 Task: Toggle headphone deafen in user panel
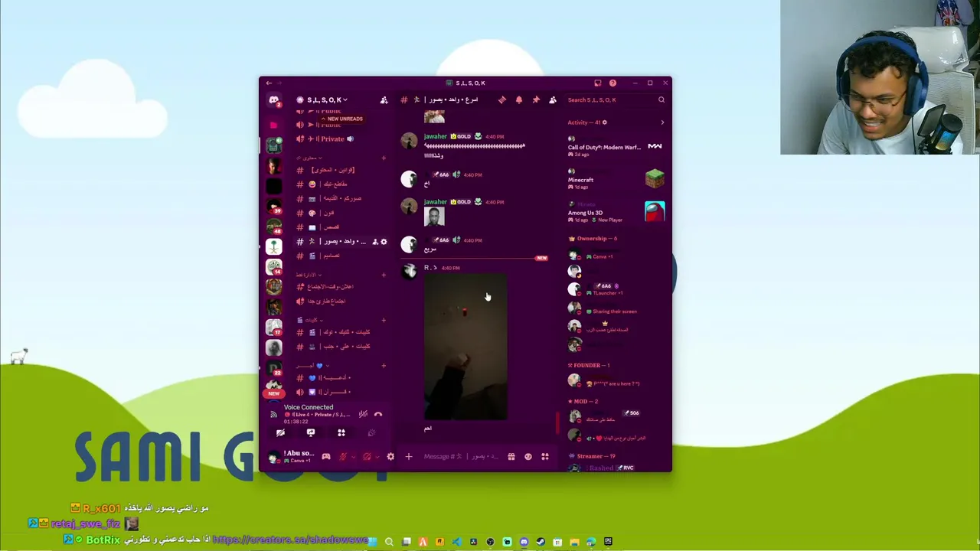pos(367,457)
